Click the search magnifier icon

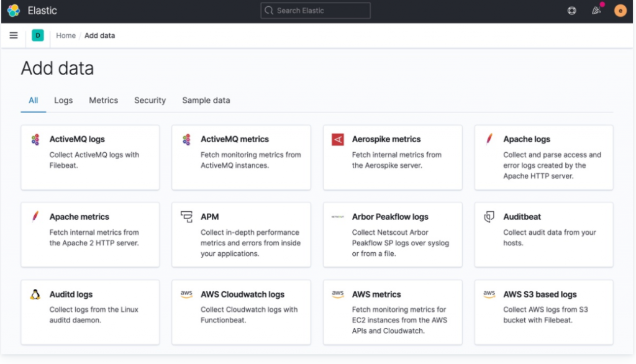pyautogui.click(x=268, y=11)
